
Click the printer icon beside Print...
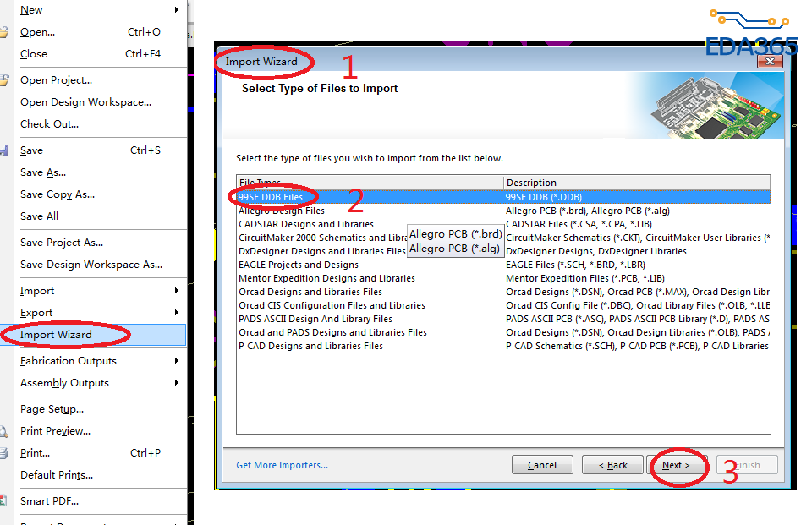pyautogui.click(x=3, y=453)
